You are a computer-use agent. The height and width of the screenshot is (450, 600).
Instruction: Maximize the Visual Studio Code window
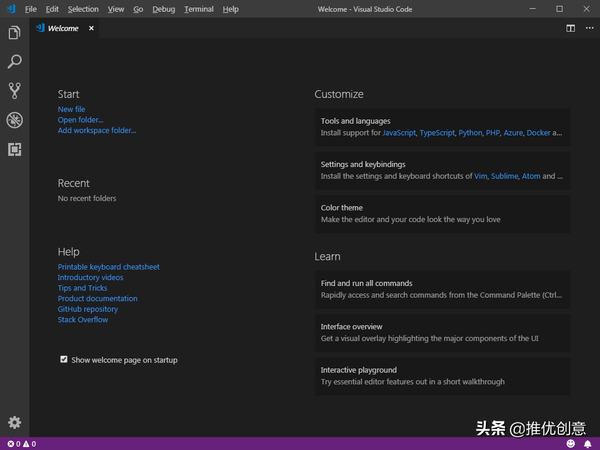click(x=559, y=9)
